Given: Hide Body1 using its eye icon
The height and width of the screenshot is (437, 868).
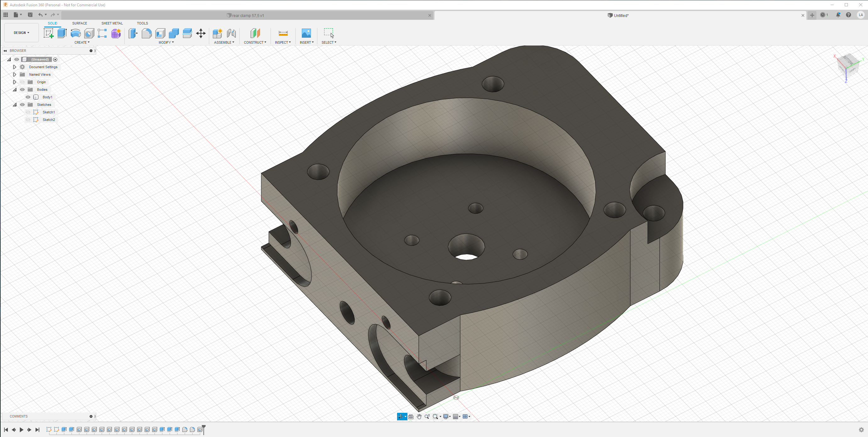Looking at the screenshot, I should point(28,97).
